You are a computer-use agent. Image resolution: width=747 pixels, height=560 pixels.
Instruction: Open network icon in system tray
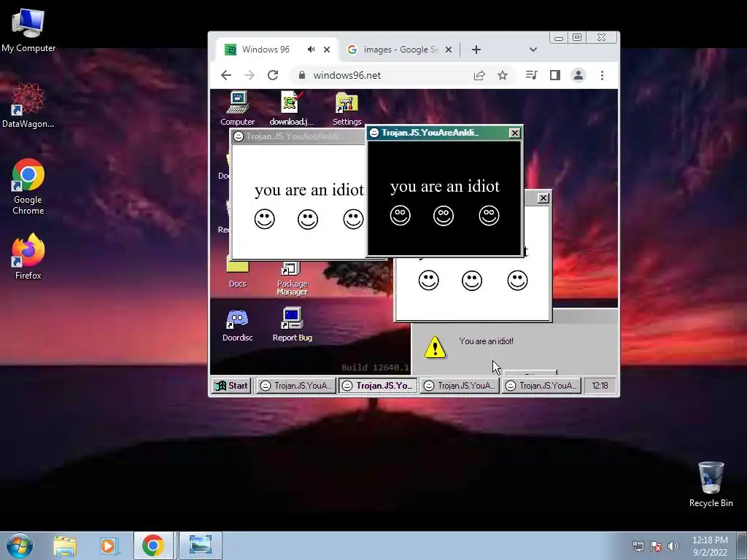pyautogui.click(x=638, y=546)
